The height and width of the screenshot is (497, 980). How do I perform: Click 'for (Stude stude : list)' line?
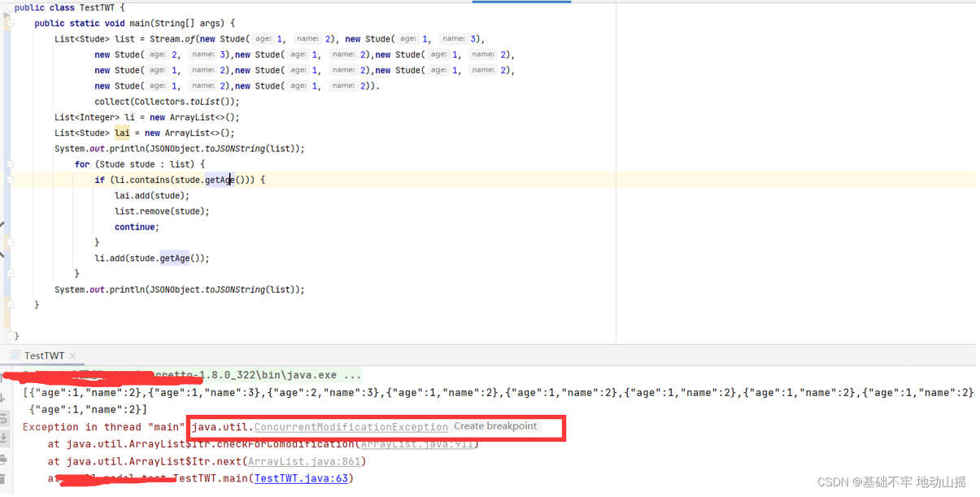[140, 164]
